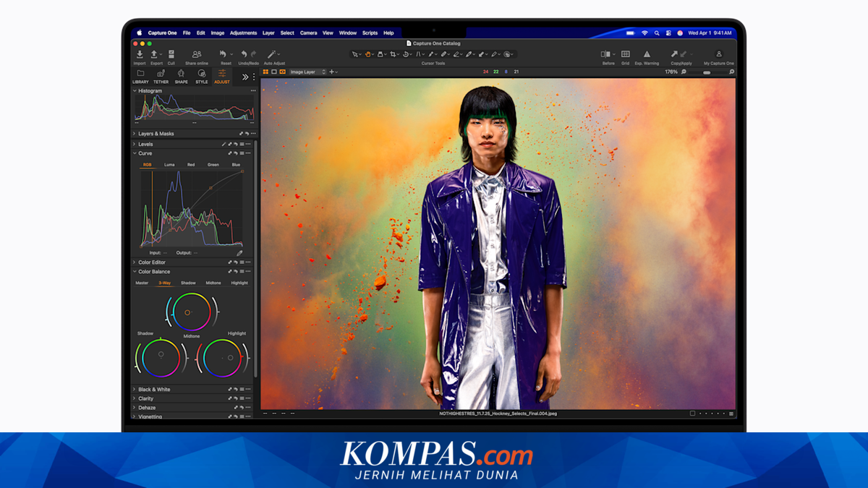868x488 pixels.
Task: Toggle the Before/After view
Action: tap(606, 55)
